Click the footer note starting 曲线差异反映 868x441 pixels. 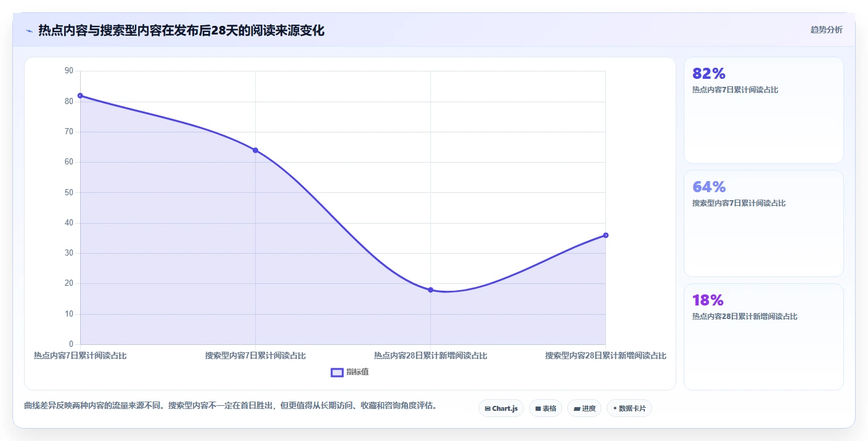pyautogui.click(x=231, y=406)
